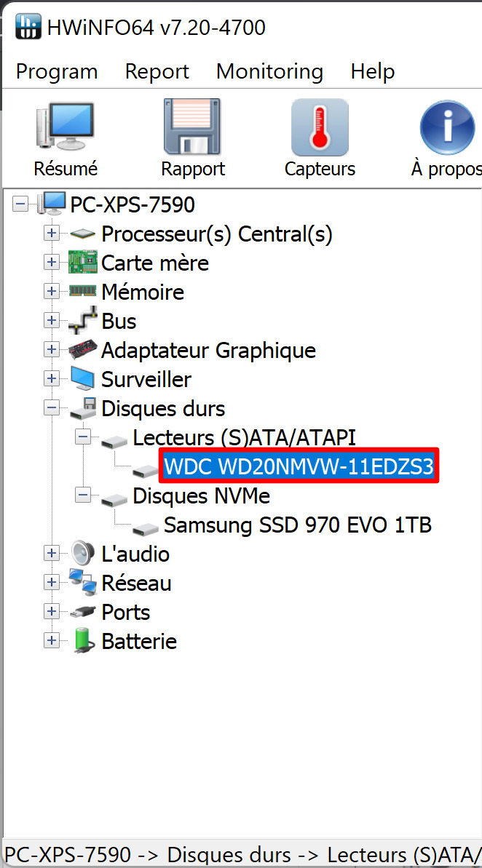Open the Help menu
482x868 pixels.
tap(373, 71)
